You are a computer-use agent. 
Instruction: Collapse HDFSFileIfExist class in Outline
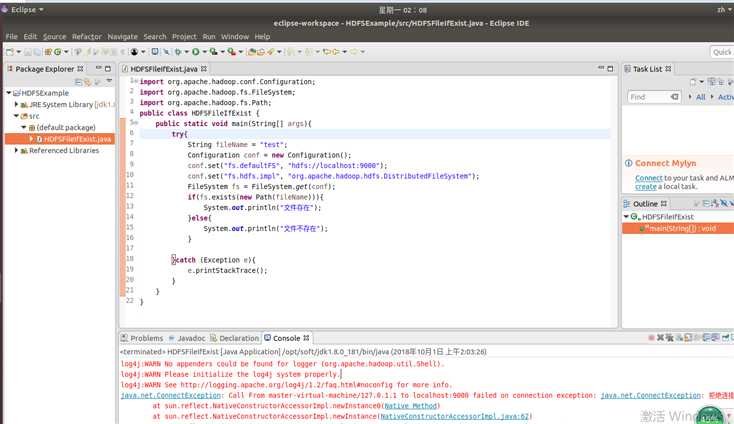[627, 217]
